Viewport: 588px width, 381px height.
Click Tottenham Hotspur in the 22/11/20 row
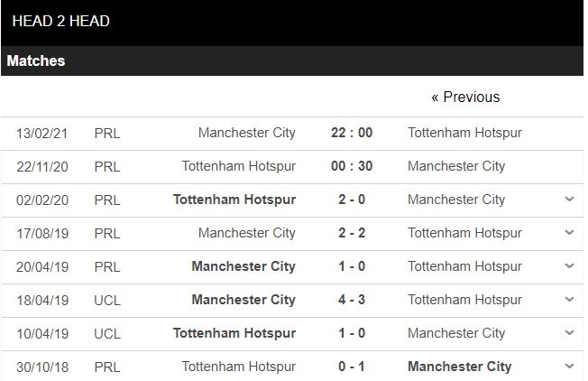coord(238,166)
